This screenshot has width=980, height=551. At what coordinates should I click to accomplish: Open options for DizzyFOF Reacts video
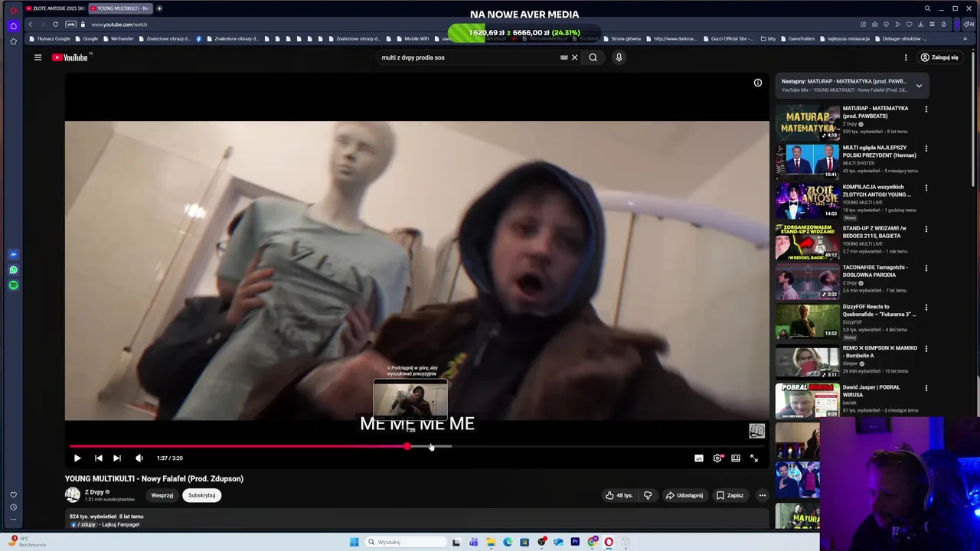[926, 308]
